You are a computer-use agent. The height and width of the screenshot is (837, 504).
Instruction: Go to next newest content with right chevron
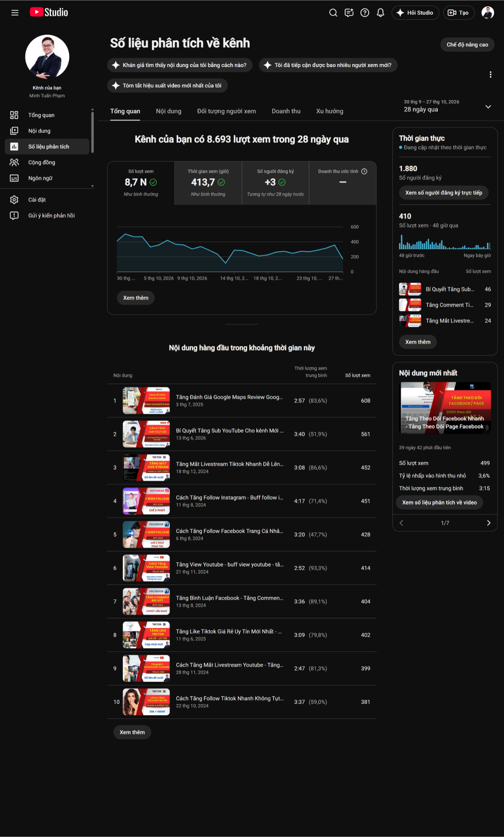tap(488, 523)
